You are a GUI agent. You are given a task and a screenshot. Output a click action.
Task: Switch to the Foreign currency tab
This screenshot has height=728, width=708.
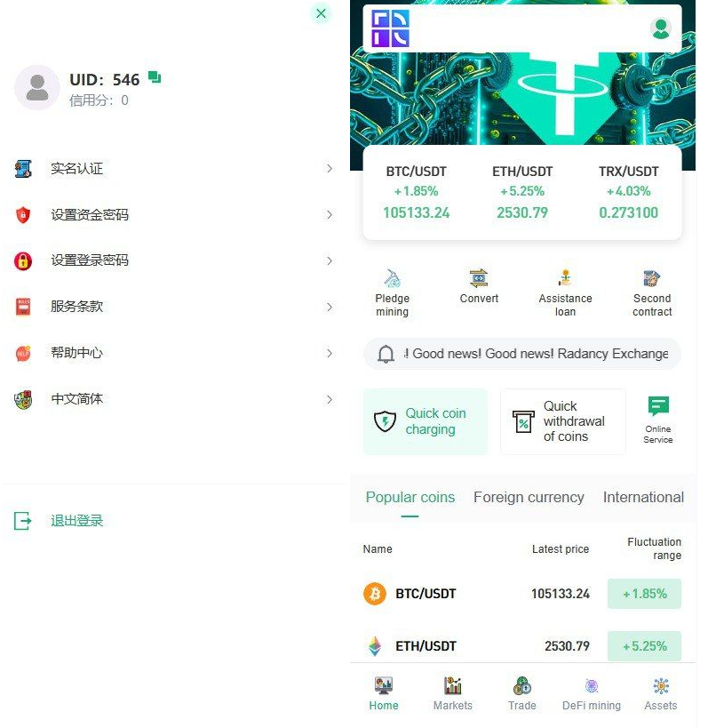[529, 497]
